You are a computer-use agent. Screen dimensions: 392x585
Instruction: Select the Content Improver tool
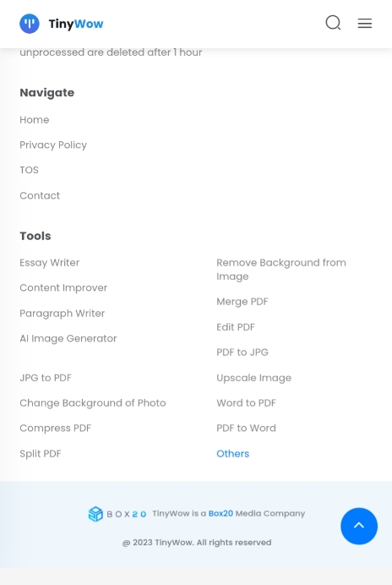[63, 287]
